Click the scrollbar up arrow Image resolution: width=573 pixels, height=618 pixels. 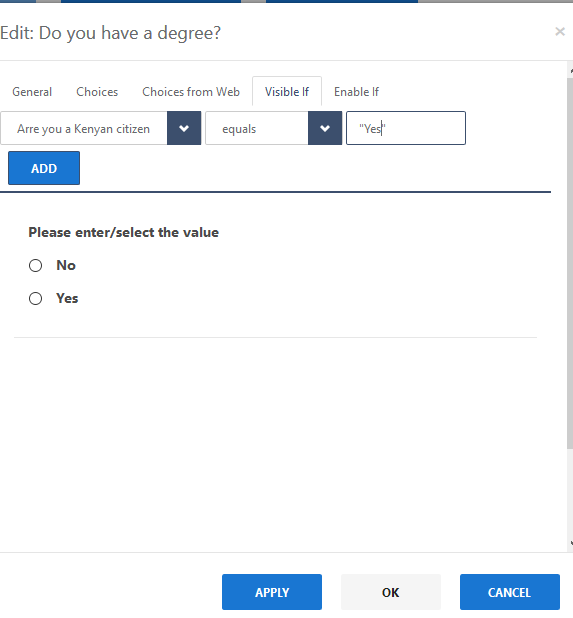[571, 71]
